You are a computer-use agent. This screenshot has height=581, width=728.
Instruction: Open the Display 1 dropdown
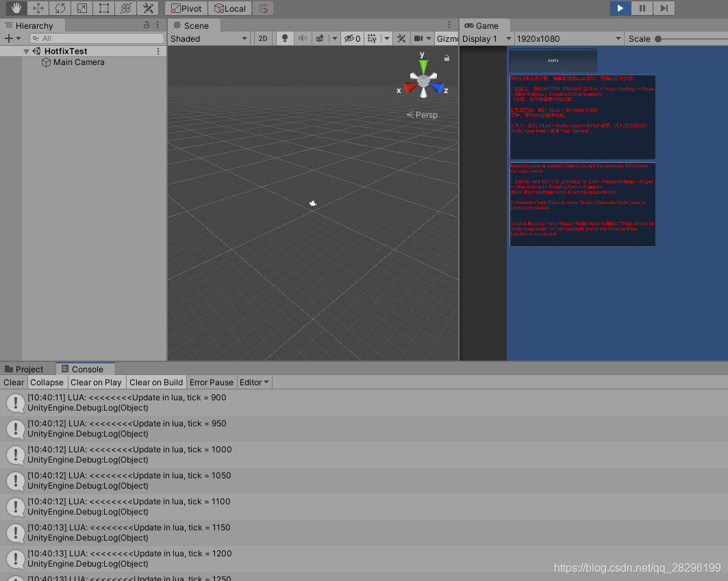486,39
